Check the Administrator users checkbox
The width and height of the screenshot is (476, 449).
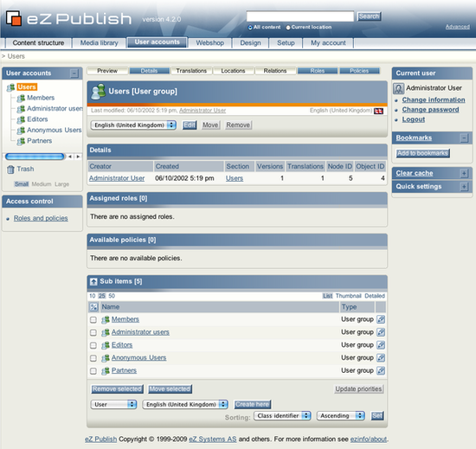coord(93,332)
